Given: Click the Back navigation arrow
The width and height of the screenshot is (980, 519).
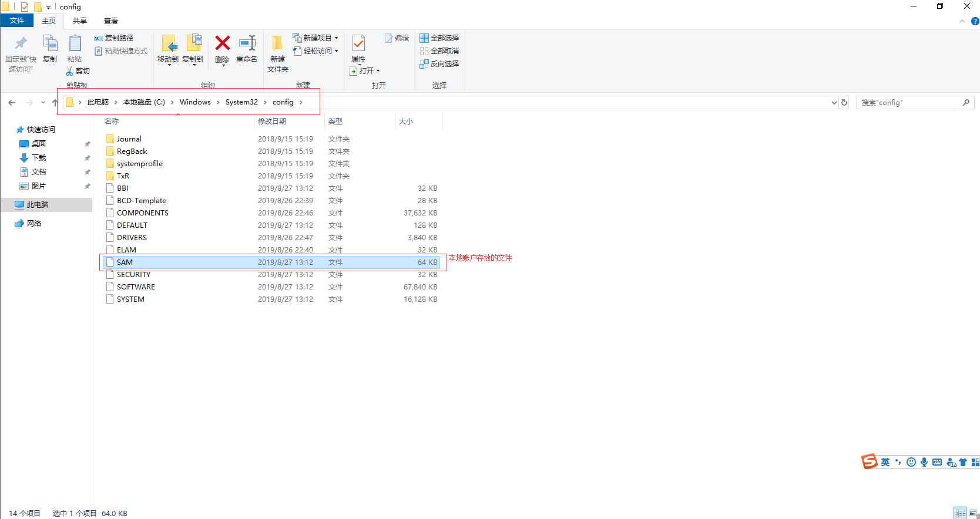Looking at the screenshot, I should [12, 102].
